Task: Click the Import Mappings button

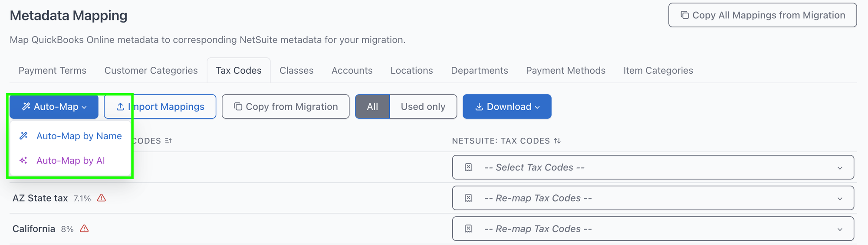Action: pos(160,107)
